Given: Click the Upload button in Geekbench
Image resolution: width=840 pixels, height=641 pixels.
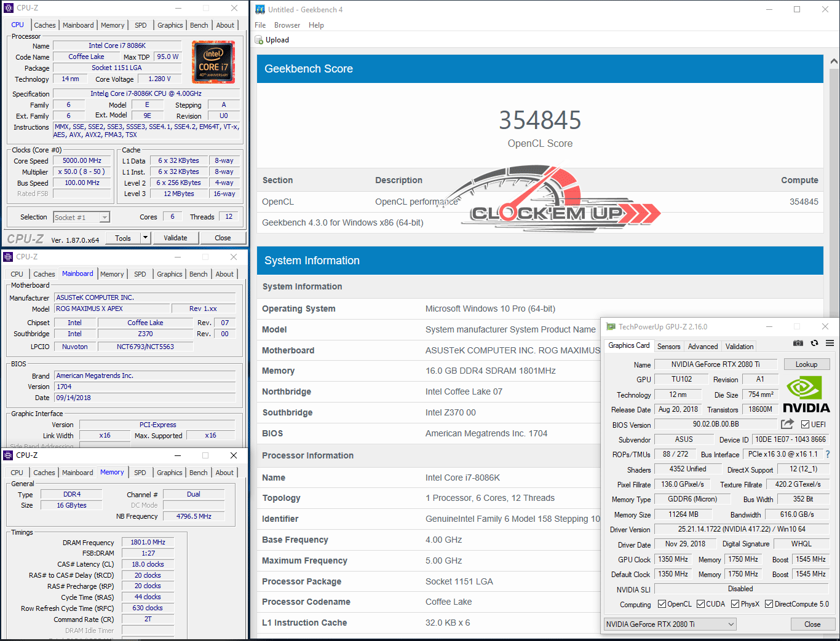Looking at the screenshot, I should coord(272,40).
